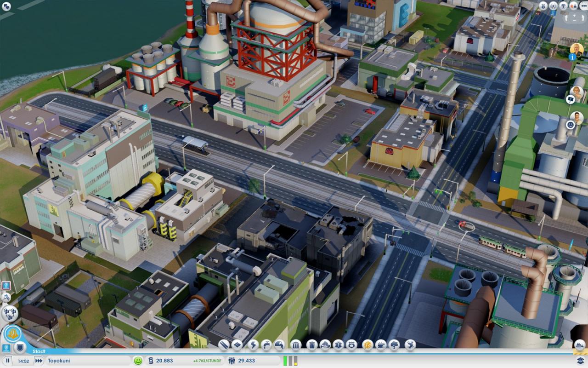This screenshot has height=368, width=588.
Task: Open the data layers stack icon
Action: [x=580, y=360]
